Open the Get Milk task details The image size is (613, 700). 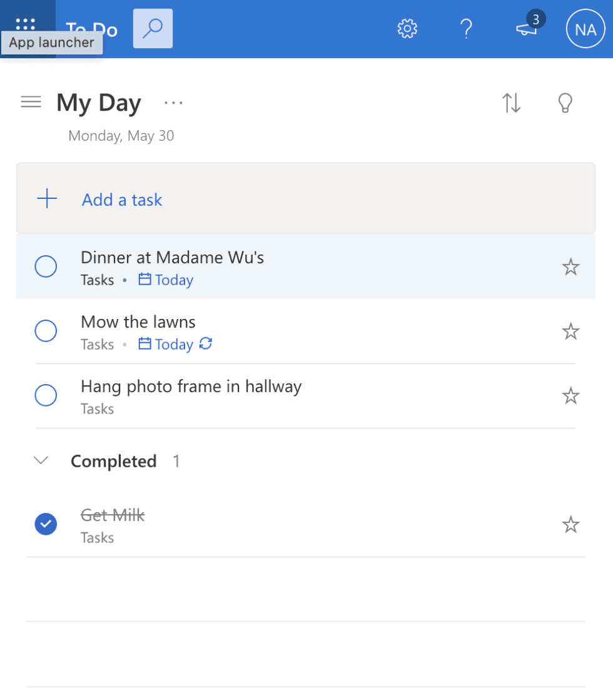(x=306, y=525)
